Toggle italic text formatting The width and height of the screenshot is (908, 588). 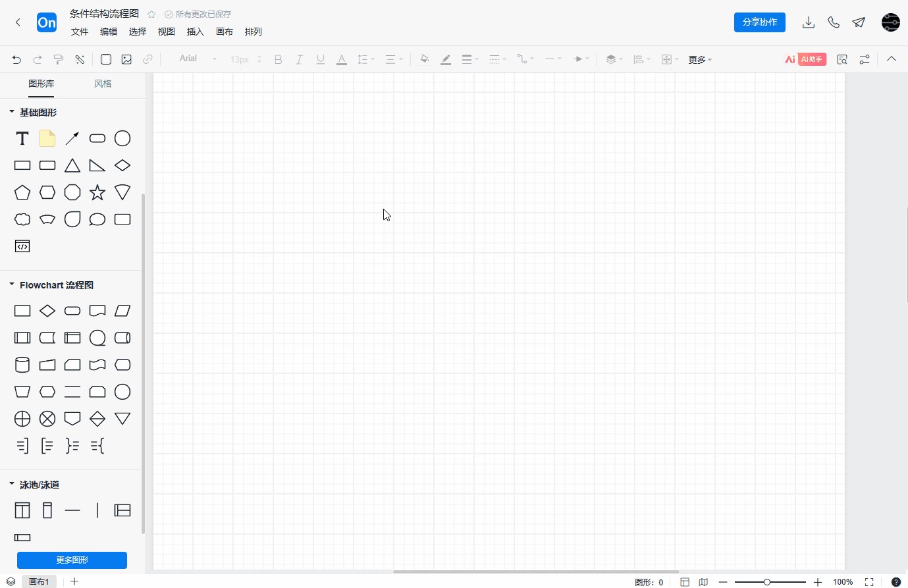coord(299,59)
